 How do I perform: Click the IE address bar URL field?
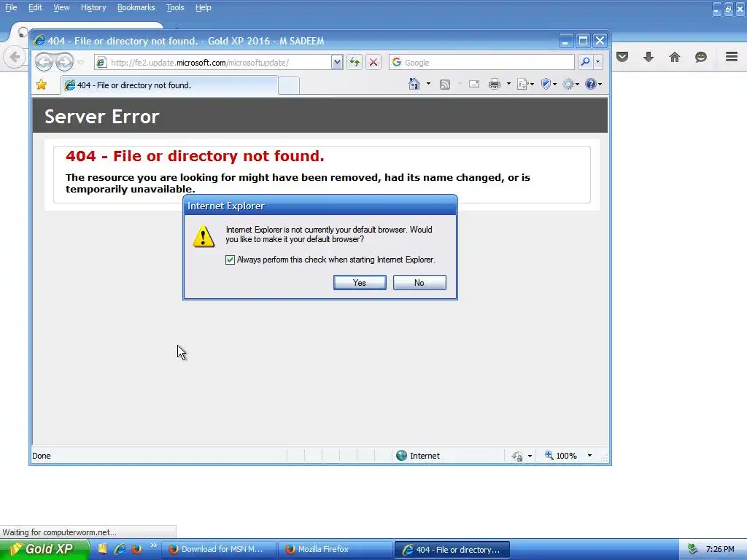213,63
